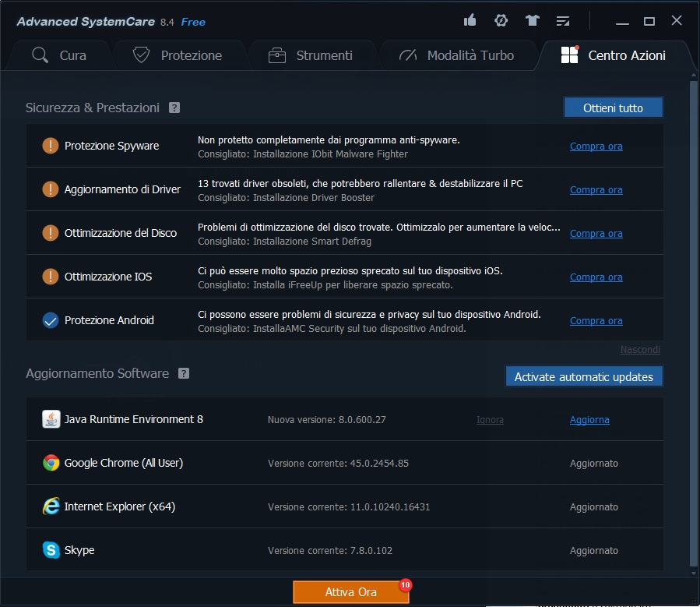Viewport: 700px width, 607px height.
Task: Click Compra ora for Ottimizzazione IOS
Action: [596, 277]
